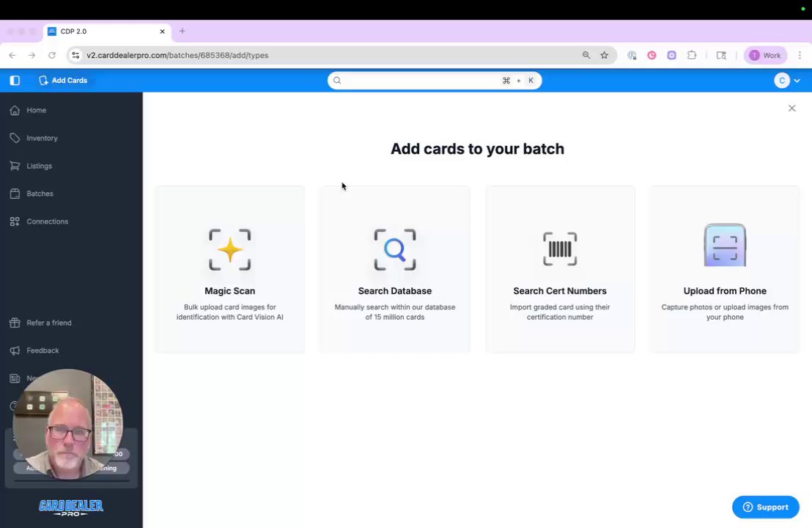Click the Listings cart icon
This screenshot has width=812, height=528.
point(15,166)
